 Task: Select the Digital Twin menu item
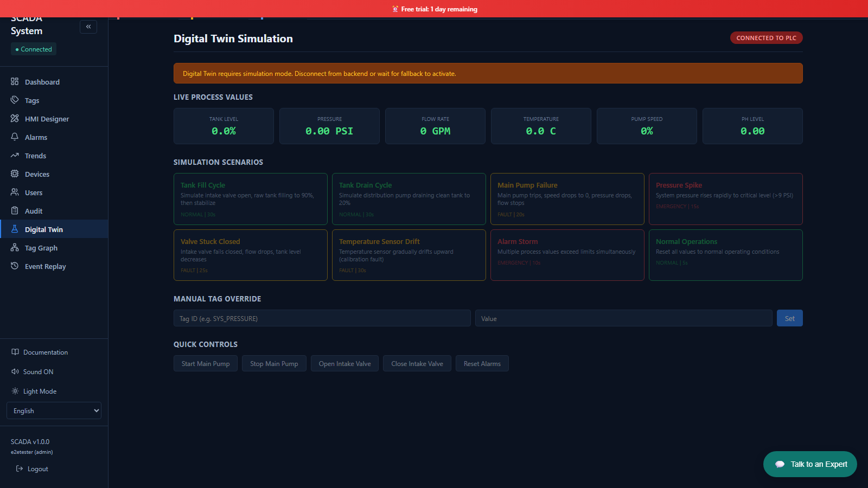pos(54,229)
